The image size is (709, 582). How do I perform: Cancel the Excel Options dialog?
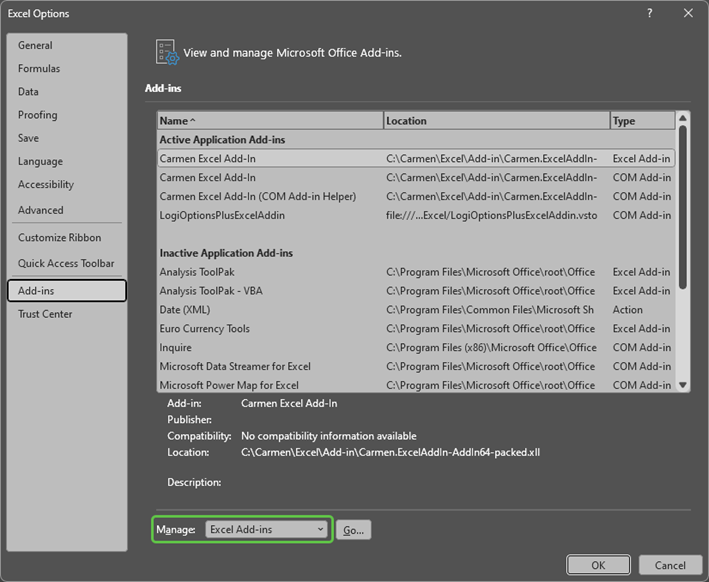[663, 565]
